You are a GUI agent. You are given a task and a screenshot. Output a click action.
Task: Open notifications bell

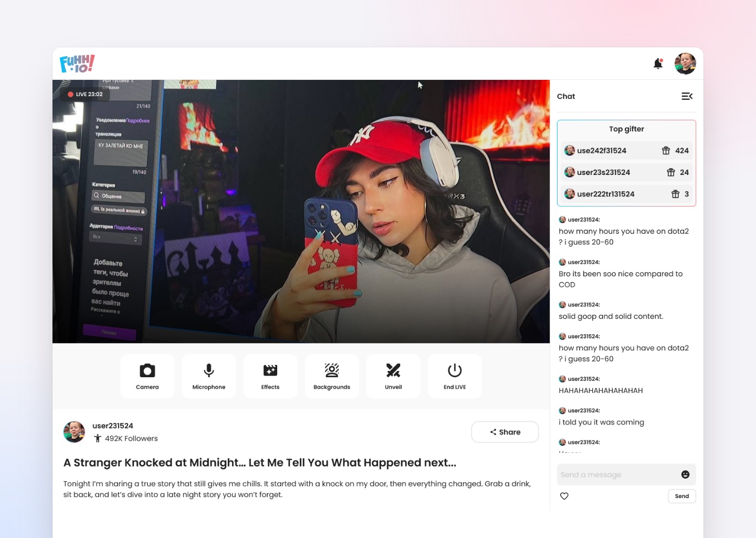658,64
